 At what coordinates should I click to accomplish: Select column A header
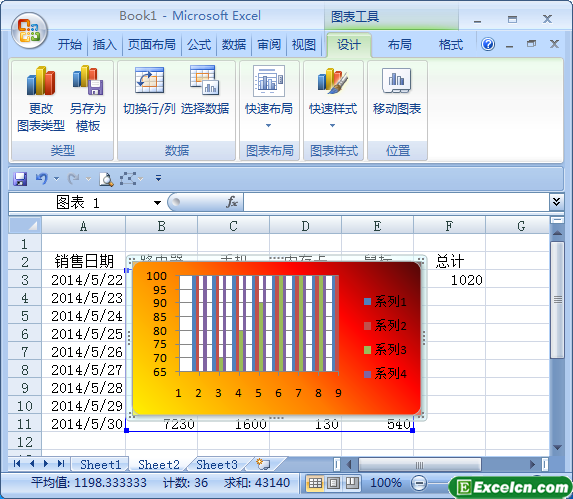(x=83, y=226)
